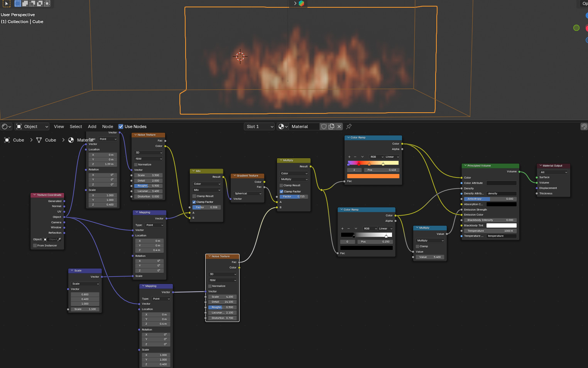This screenshot has height=368, width=588.
Task: Click the Factor 0.725 slider in Multiply node
Action: [x=294, y=197]
